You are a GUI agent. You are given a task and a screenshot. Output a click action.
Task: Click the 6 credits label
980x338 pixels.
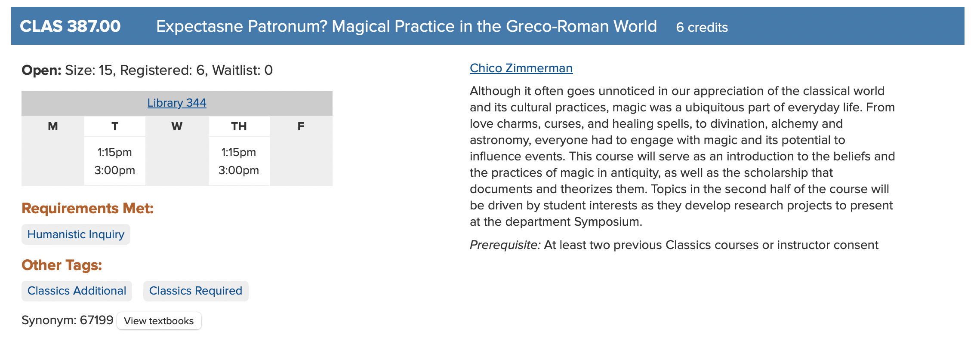[702, 28]
